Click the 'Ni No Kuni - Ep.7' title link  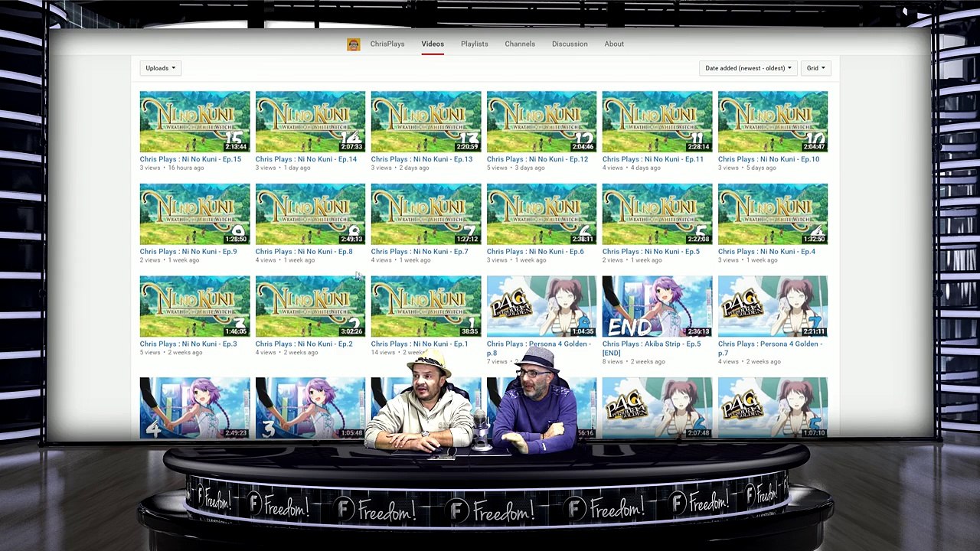pyautogui.click(x=419, y=252)
